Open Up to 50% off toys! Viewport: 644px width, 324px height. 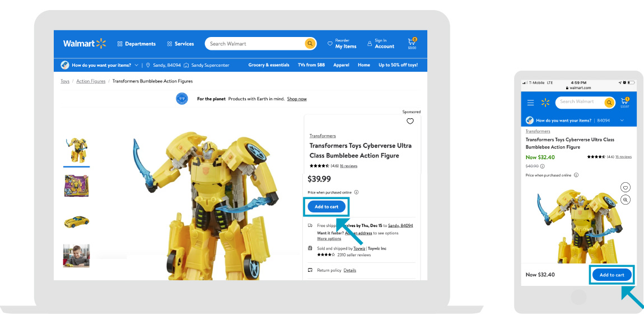tap(398, 65)
